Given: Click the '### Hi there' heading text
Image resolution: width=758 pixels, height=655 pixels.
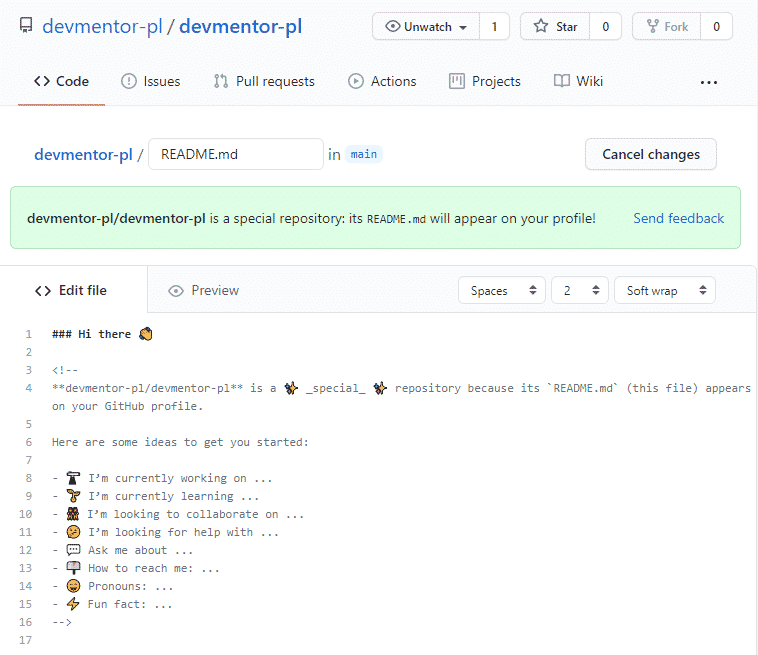Looking at the screenshot, I should coord(91,334).
